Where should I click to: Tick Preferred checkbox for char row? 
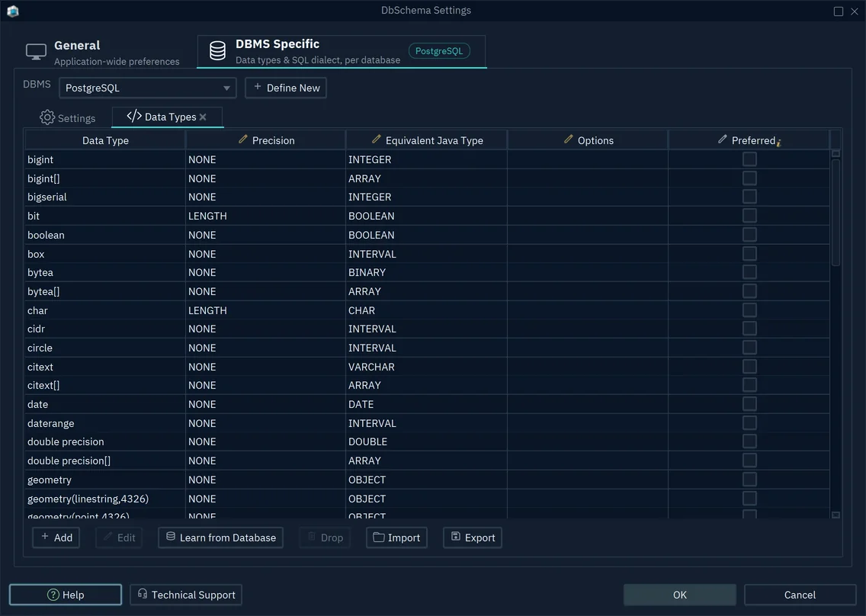tap(749, 310)
